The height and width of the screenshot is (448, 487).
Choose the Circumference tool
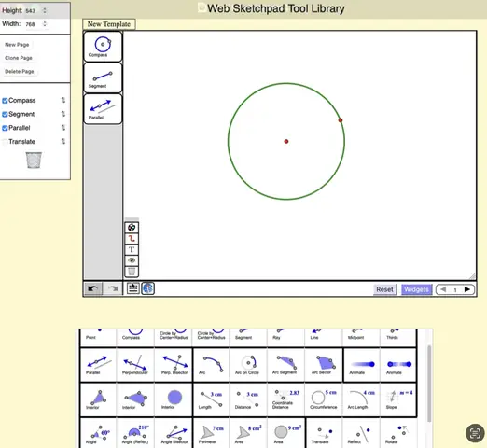tap(324, 399)
